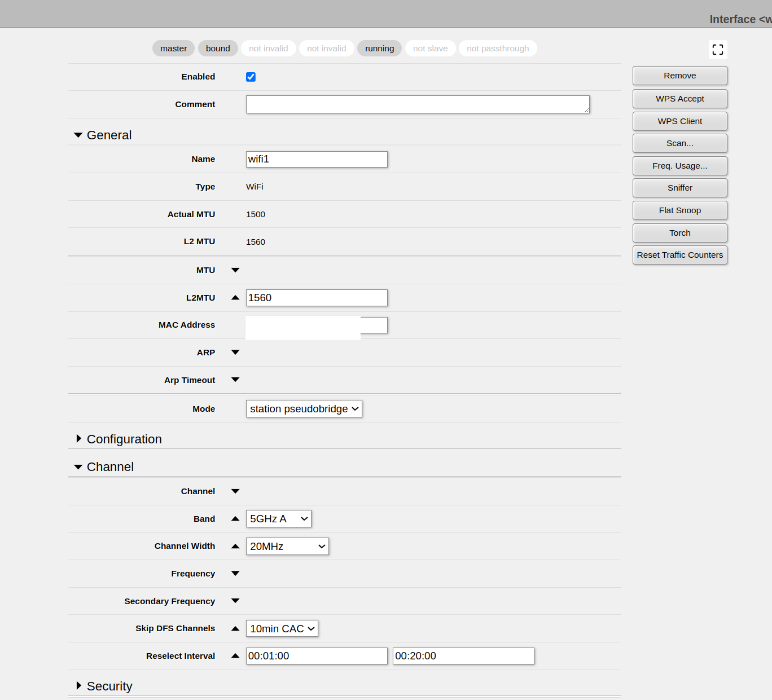Image resolution: width=772 pixels, height=700 pixels.
Task: Click the running status flag
Action: pyautogui.click(x=380, y=49)
